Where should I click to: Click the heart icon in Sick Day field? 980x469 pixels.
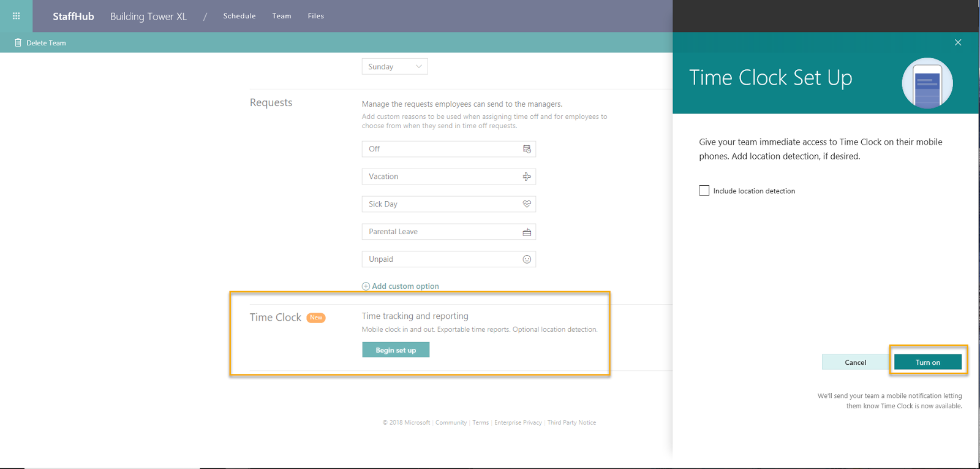pyautogui.click(x=527, y=204)
